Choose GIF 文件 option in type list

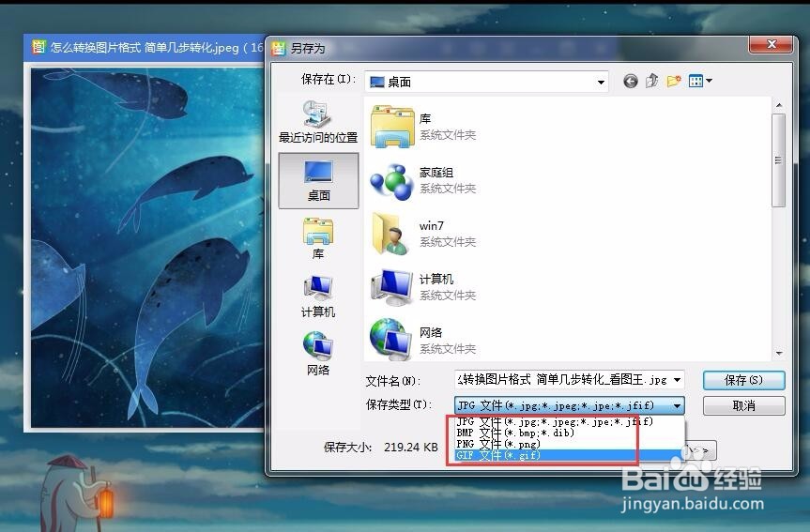(x=570, y=455)
